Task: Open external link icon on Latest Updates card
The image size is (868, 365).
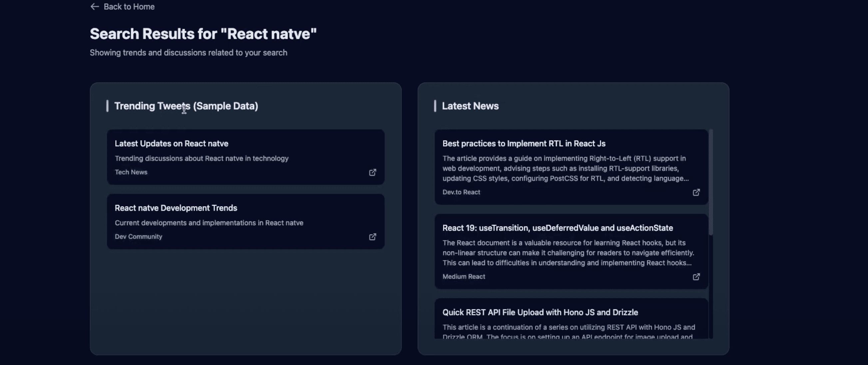Action: (372, 172)
